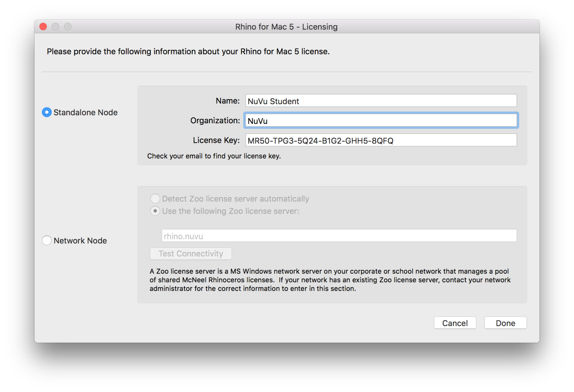Click the Organization field containing NuVu
Viewport: 574px width, 392px height.
tap(381, 120)
